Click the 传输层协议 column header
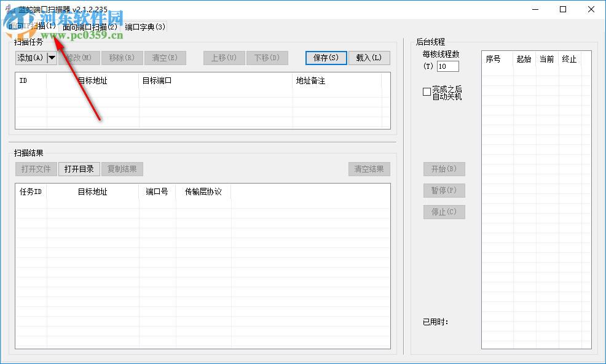 (x=203, y=192)
